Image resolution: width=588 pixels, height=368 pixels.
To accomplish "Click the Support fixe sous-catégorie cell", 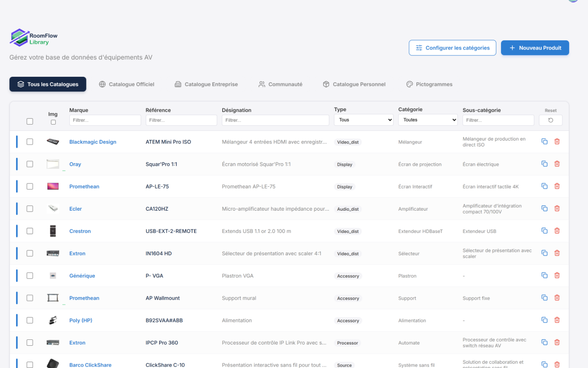I will 476,298.
